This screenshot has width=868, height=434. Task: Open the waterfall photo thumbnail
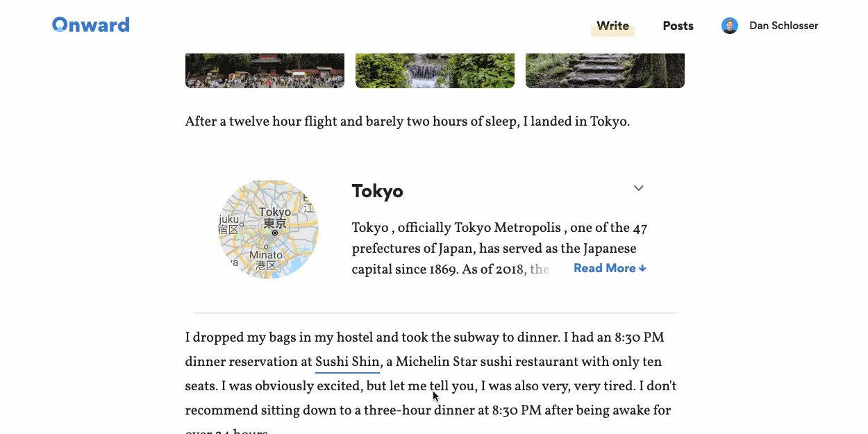[x=435, y=71]
